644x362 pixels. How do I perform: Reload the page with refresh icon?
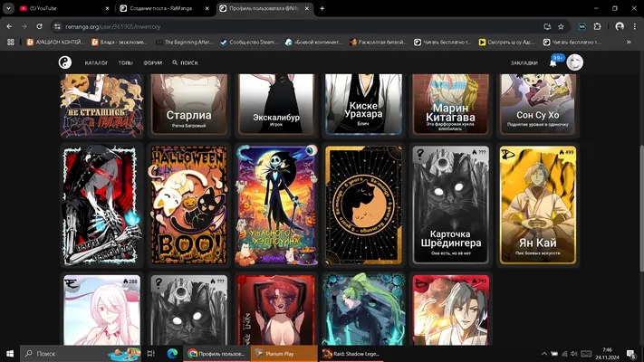pyautogui.click(x=39, y=26)
